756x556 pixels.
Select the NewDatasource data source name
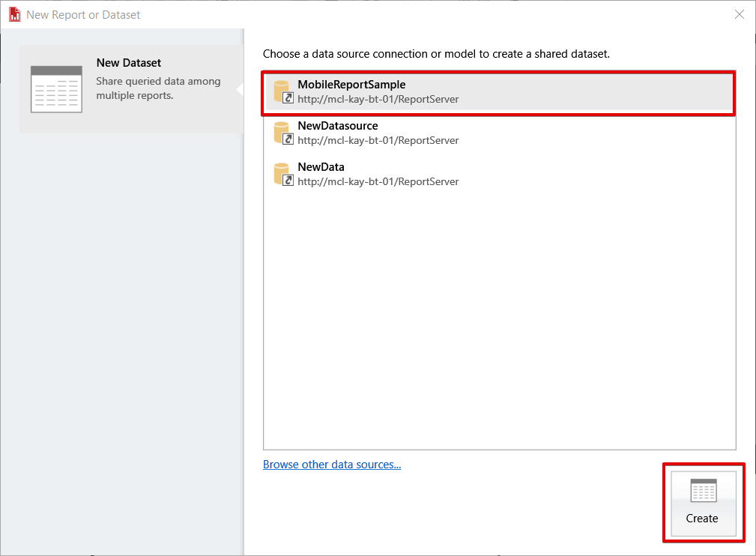coord(337,126)
